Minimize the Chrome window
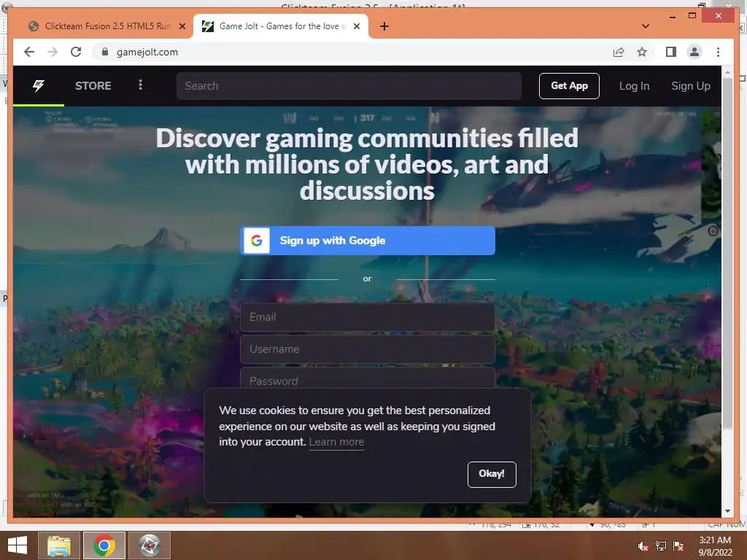 click(x=672, y=16)
